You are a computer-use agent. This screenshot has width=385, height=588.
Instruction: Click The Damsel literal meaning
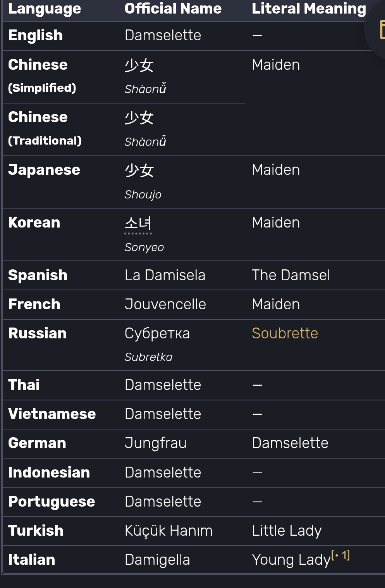(291, 275)
